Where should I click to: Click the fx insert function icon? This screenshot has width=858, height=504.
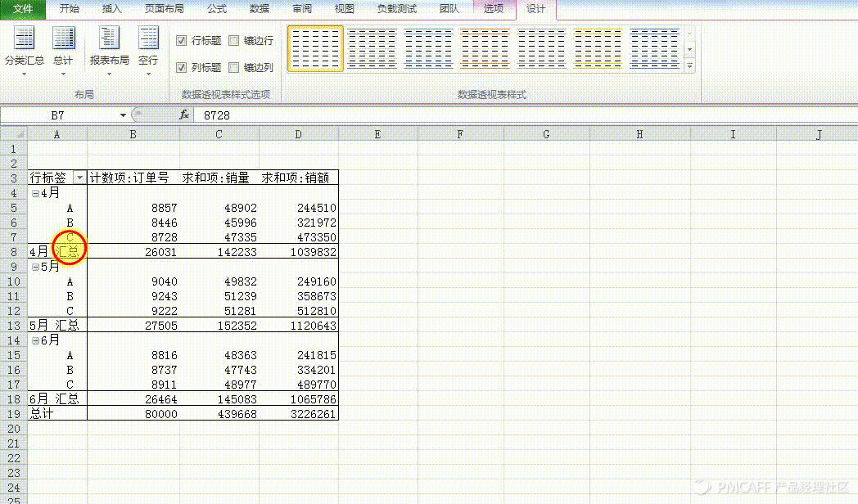coord(184,115)
